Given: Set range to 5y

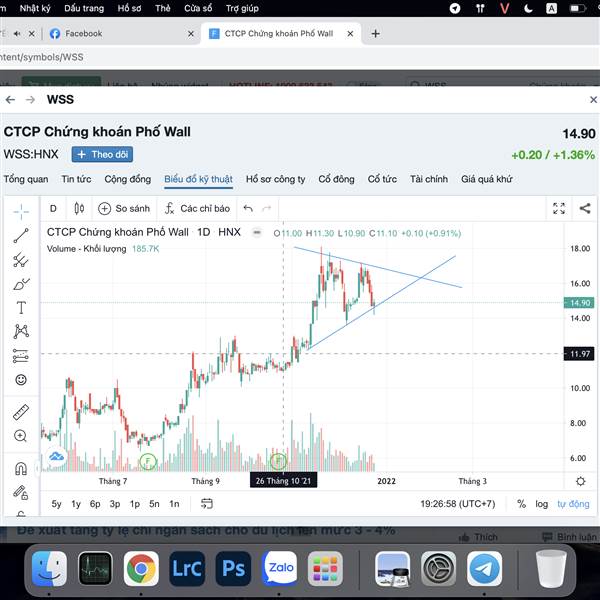Looking at the screenshot, I should (x=56, y=504).
